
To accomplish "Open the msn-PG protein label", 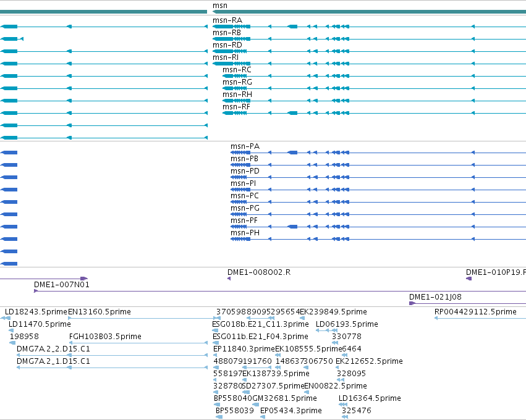I will (245, 209).
